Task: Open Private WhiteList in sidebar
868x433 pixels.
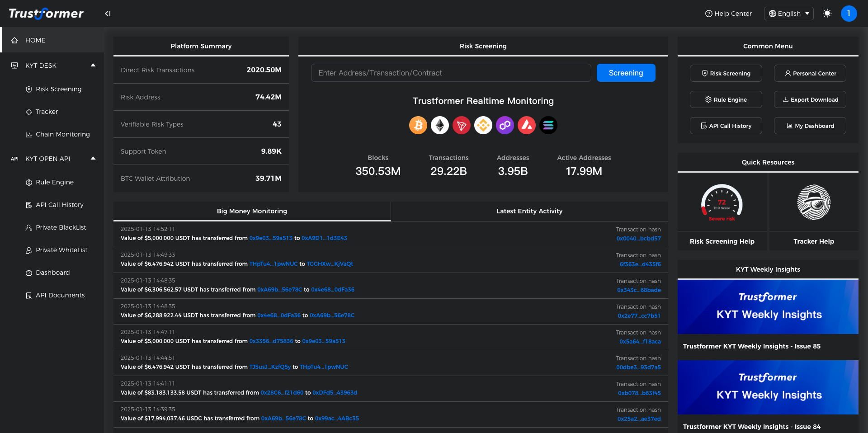Action: [x=57, y=250]
